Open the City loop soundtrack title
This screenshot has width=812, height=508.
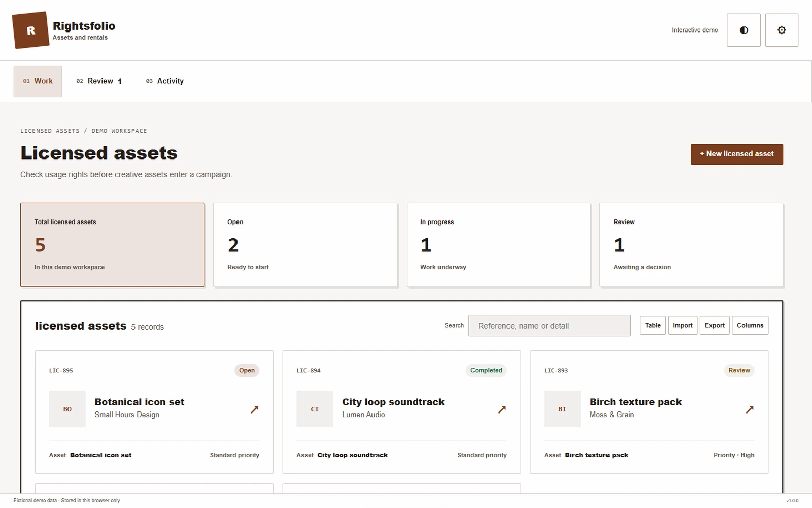pyautogui.click(x=393, y=402)
